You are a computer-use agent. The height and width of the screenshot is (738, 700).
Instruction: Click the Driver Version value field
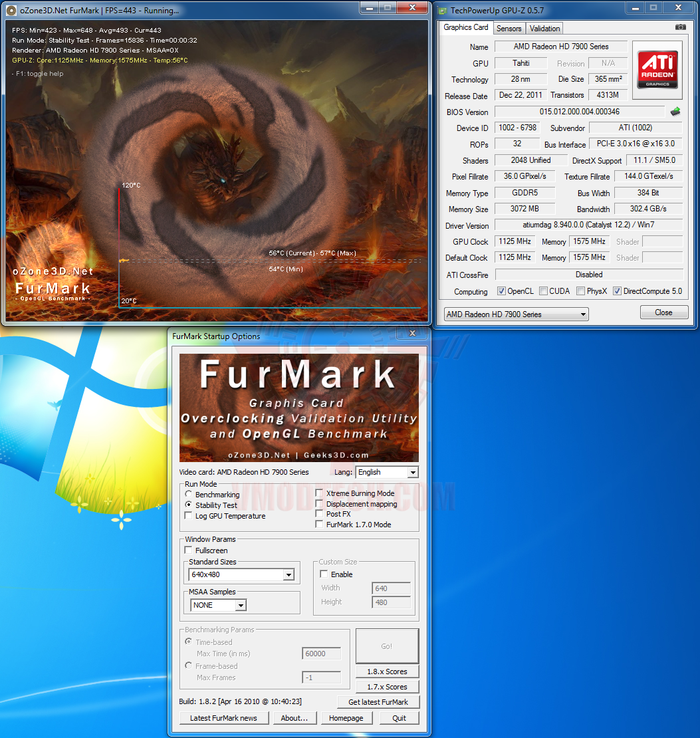click(588, 225)
